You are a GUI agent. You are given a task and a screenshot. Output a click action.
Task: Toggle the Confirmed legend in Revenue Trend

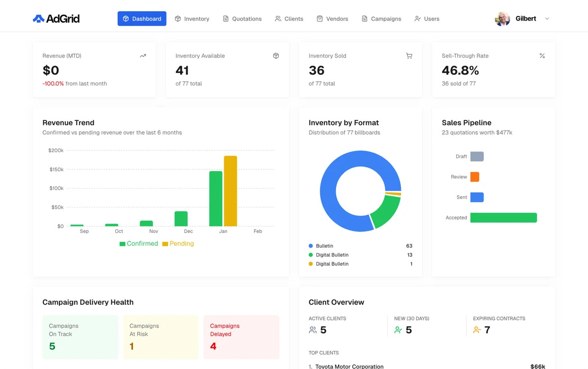(139, 243)
